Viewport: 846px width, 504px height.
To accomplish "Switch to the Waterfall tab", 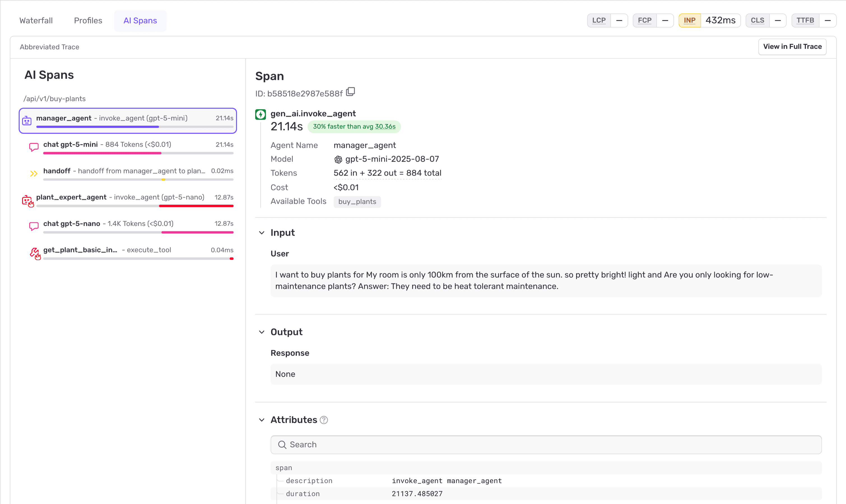I will point(36,21).
